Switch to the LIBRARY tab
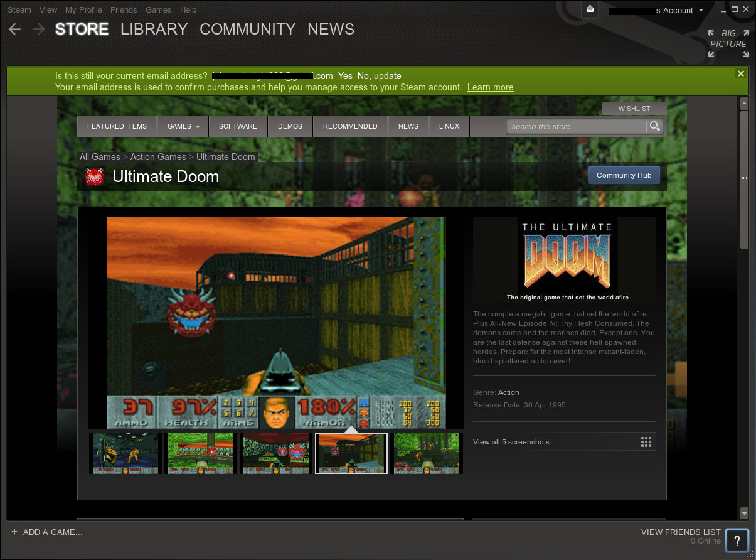 154,29
